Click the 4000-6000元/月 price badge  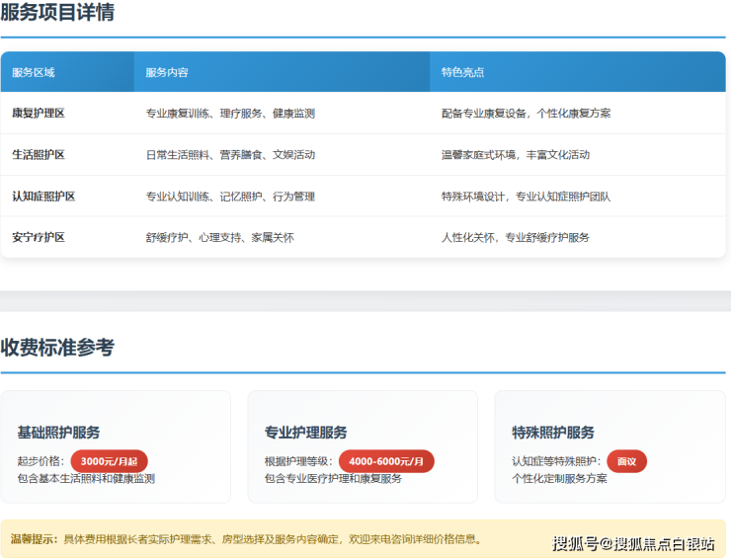386,461
